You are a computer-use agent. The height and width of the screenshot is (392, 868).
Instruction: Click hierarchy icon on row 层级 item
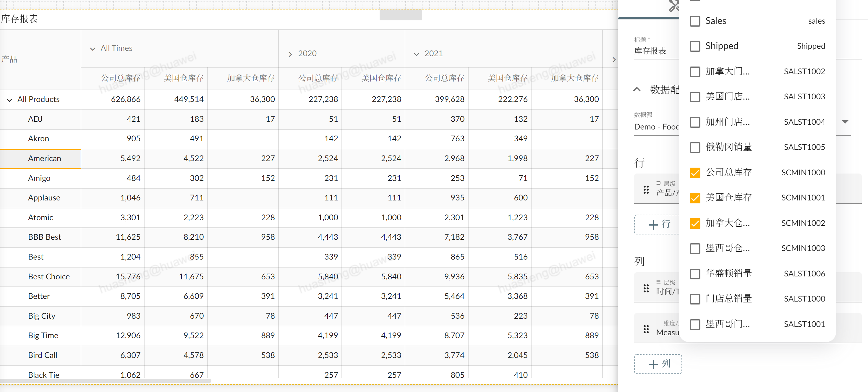point(658,183)
